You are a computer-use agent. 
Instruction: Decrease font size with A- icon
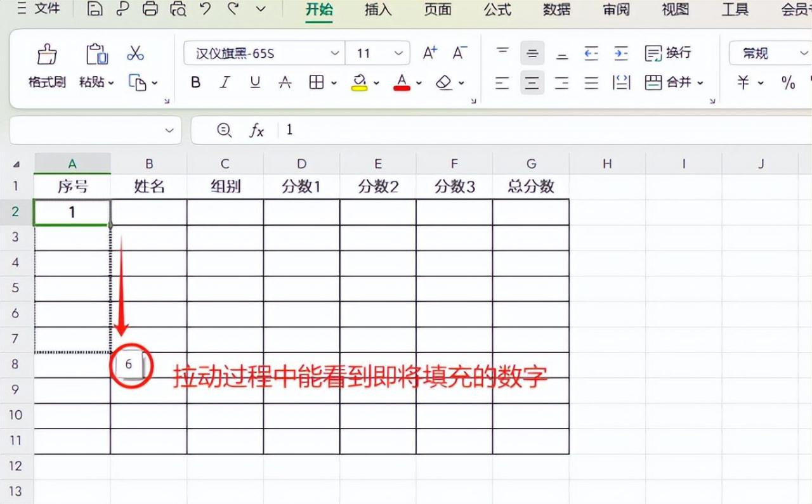[x=459, y=53]
